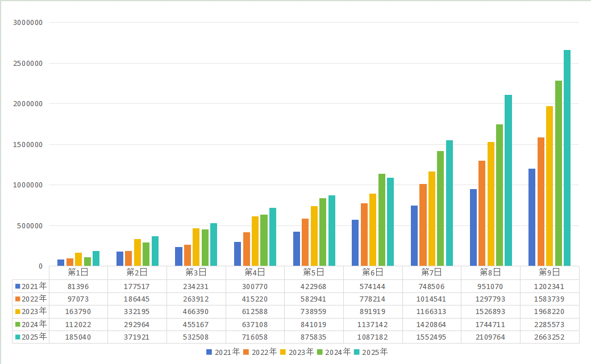The height and width of the screenshot is (364, 591).
Task: Click the table cell showing 81396
Action: pos(78,286)
